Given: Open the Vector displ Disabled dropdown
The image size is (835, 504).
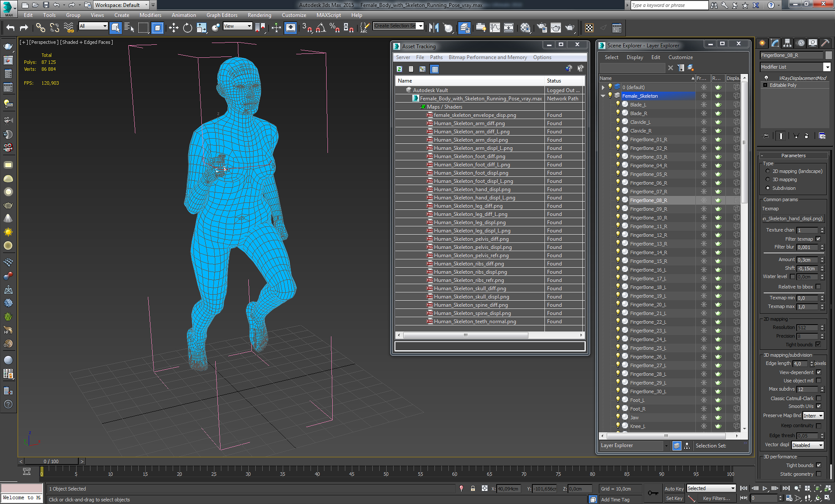Looking at the screenshot, I should (x=807, y=445).
